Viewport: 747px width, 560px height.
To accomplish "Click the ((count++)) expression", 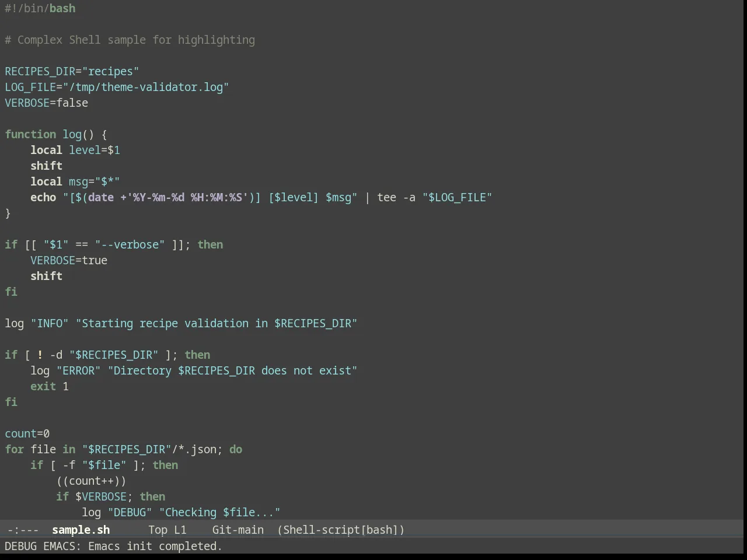I will 92,481.
